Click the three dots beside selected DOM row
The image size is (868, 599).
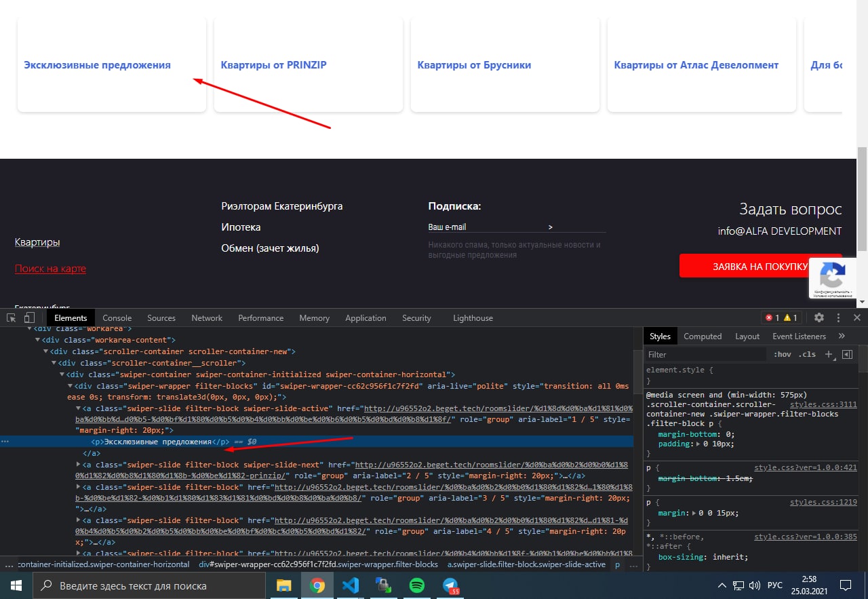point(5,442)
